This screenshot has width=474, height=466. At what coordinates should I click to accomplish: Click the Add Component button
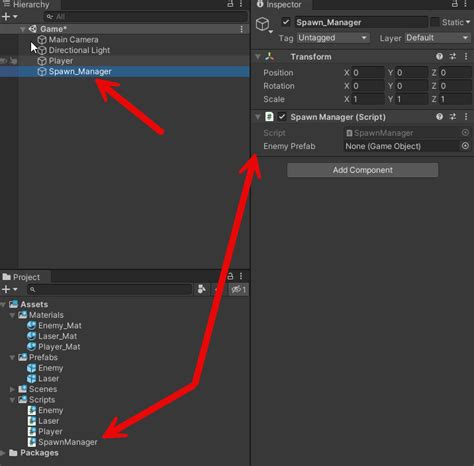(363, 170)
